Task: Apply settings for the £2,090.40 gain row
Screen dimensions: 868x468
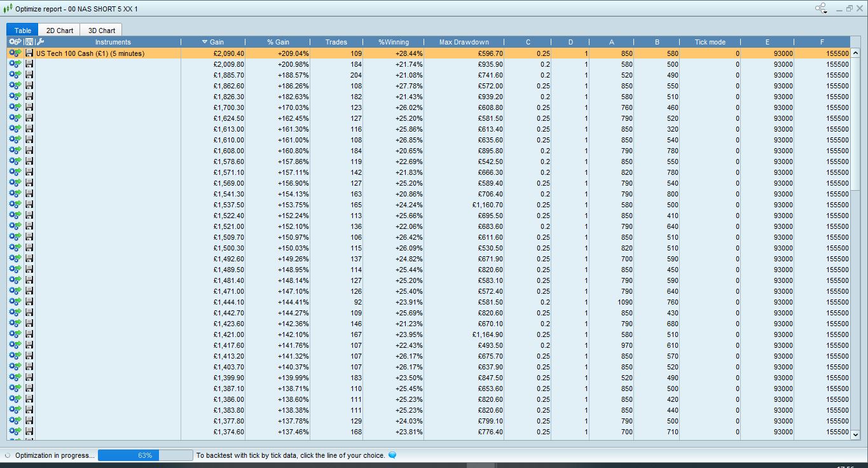Action: 15,53
